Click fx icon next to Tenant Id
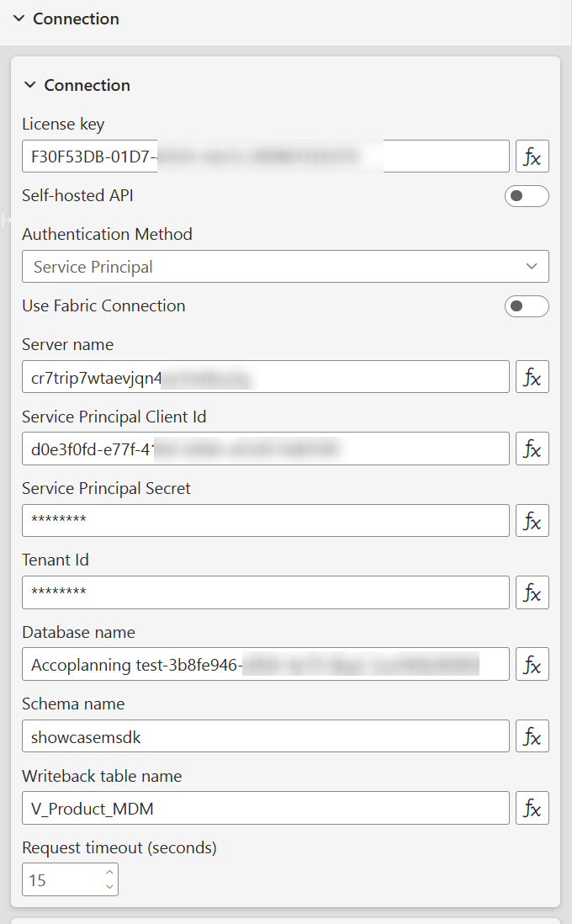Viewport: 572px width, 924px height. [532, 592]
